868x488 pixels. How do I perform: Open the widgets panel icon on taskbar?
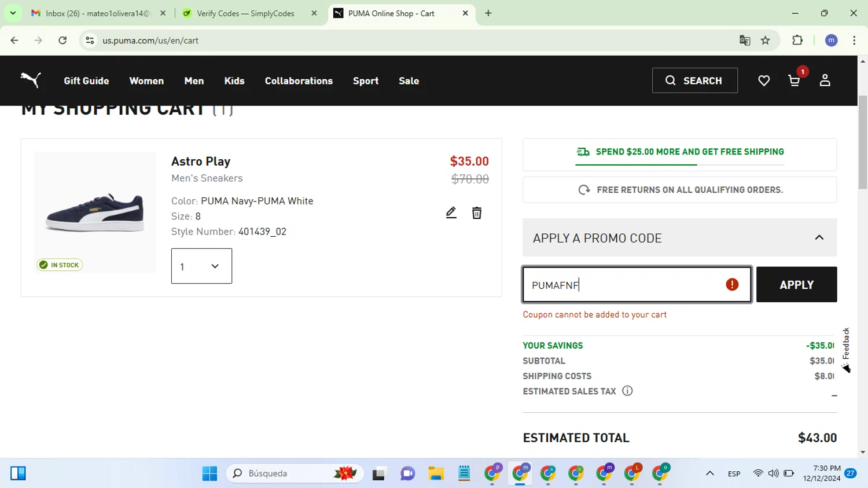point(18,474)
